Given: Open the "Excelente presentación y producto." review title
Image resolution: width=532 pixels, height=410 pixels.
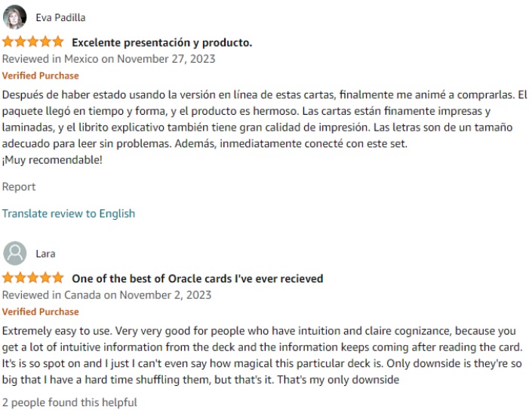Looking at the screenshot, I should coord(161,43).
